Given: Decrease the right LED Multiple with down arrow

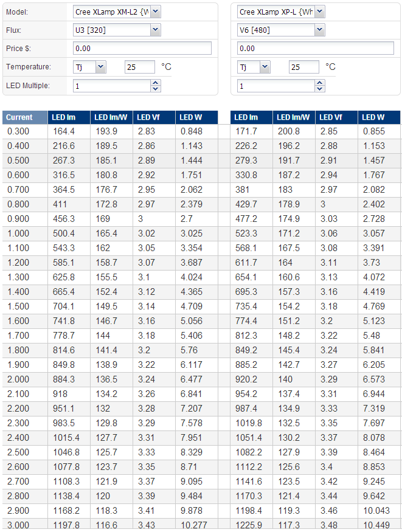Looking at the screenshot, I should [320, 89].
